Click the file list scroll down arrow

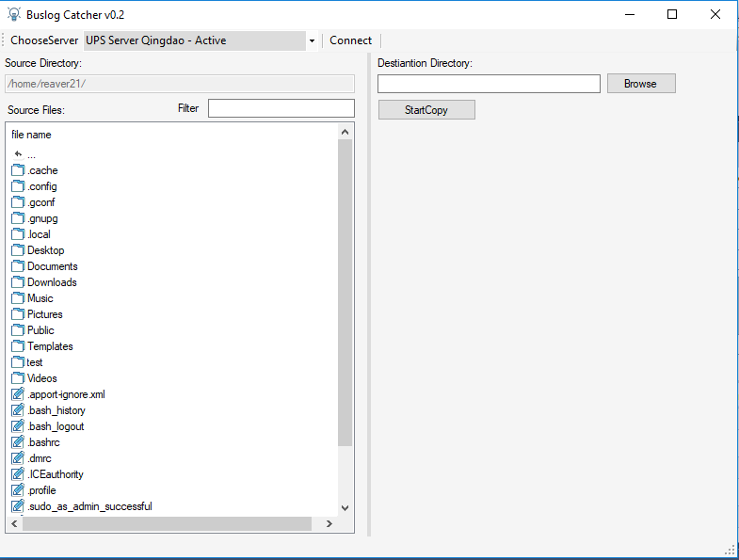point(345,507)
